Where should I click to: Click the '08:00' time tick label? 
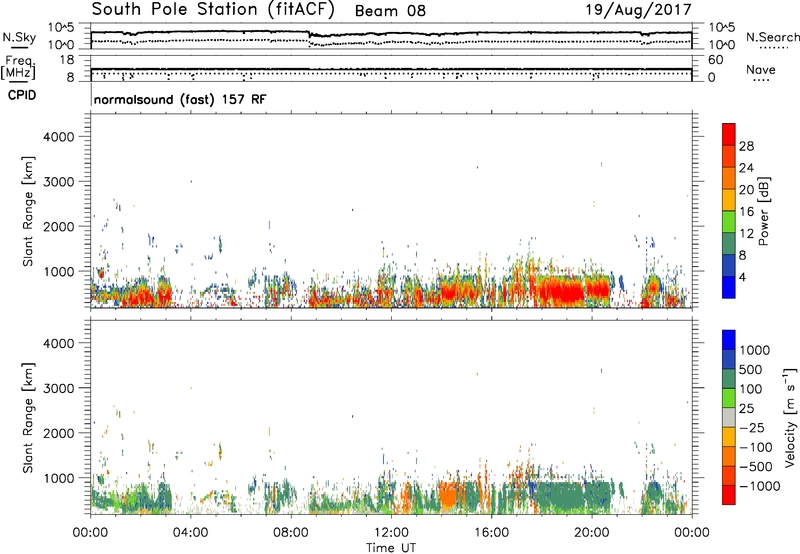291,533
